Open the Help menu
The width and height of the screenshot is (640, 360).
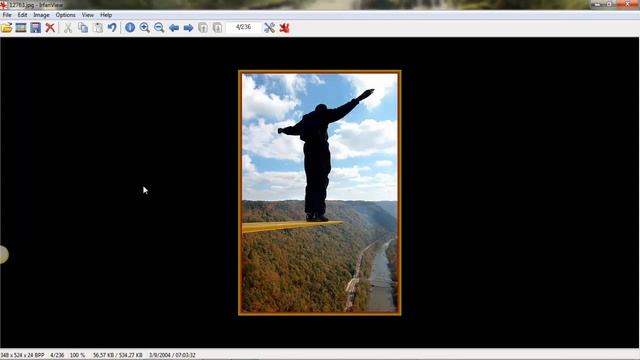pos(106,15)
